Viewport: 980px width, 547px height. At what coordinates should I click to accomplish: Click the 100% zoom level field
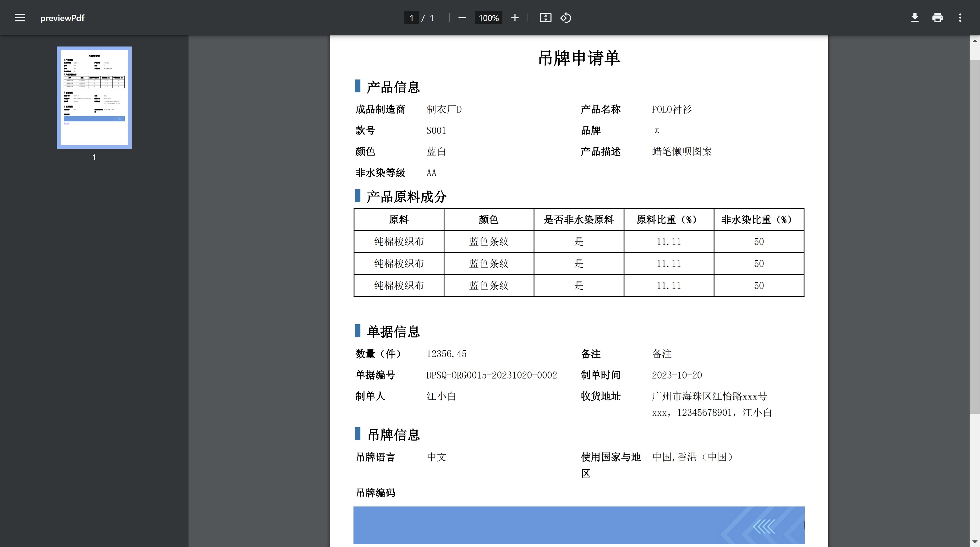(489, 18)
